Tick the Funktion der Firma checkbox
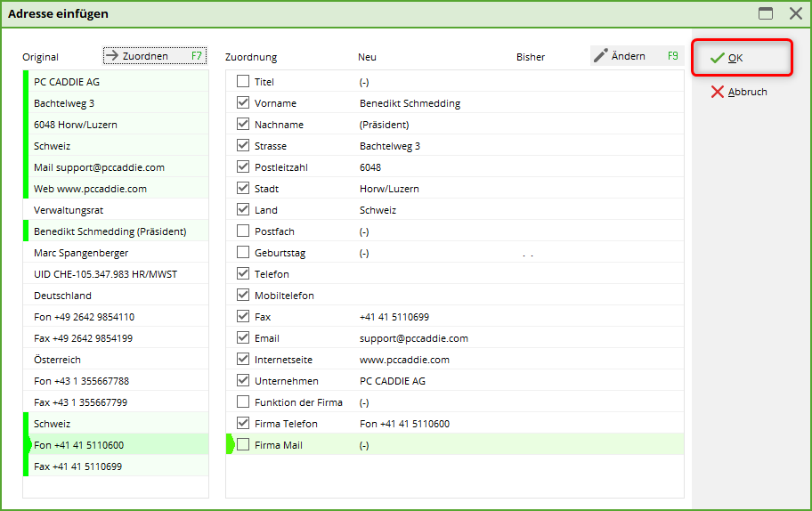 (x=243, y=402)
